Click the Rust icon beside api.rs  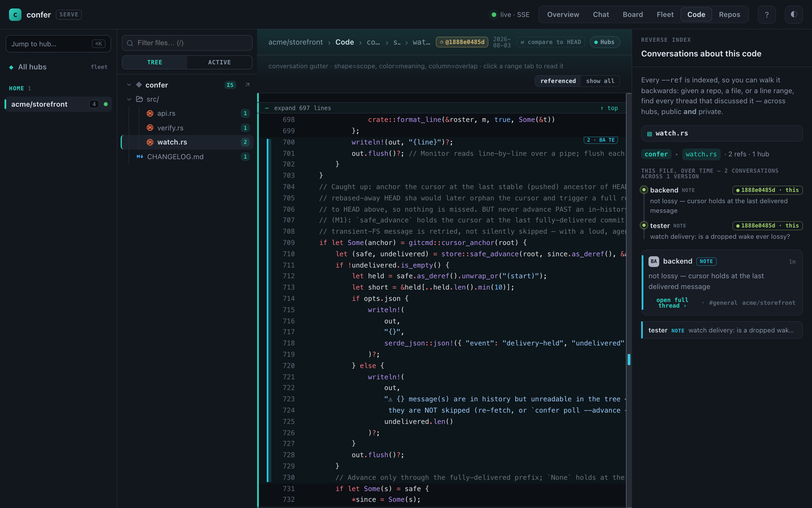(x=150, y=113)
